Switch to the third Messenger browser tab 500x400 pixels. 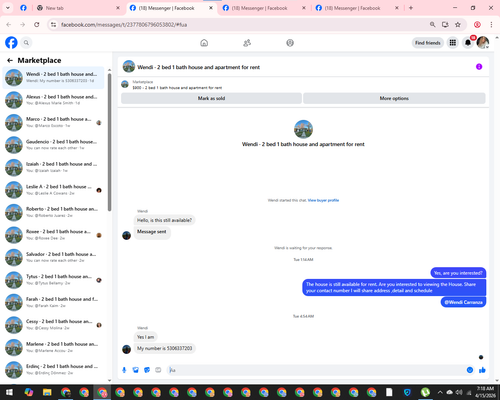point(357,8)
